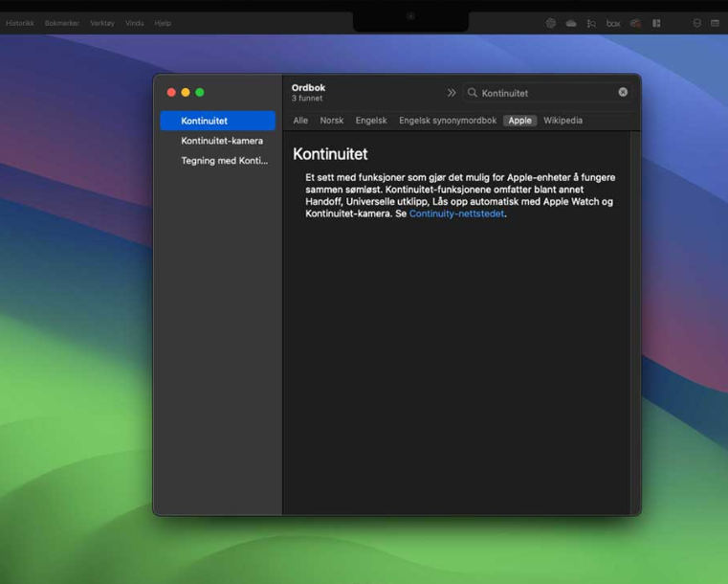Select the Norsk dictionary tab
The width and height of the screenshot is (728, 584).
(332, 121)
